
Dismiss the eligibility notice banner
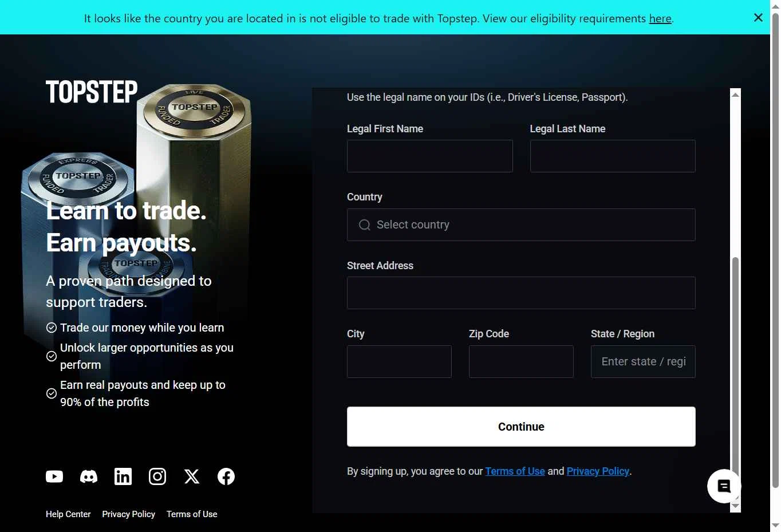[x=758, y=18]
